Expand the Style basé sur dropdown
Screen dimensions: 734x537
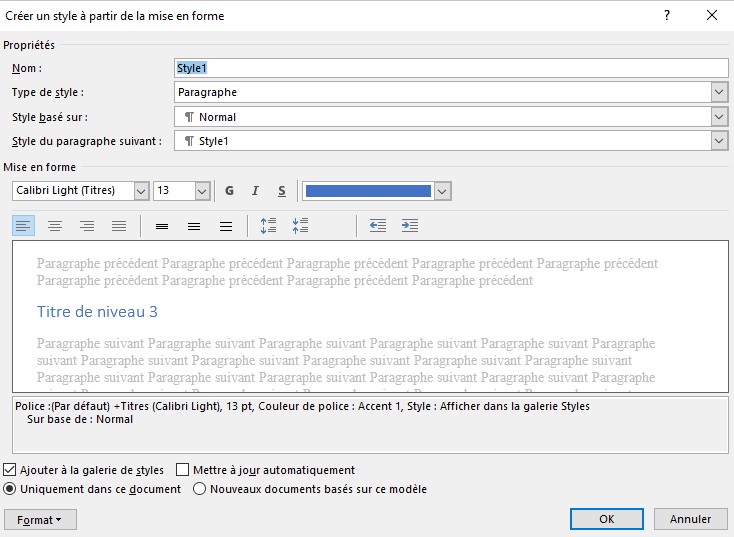pos(719,117)
